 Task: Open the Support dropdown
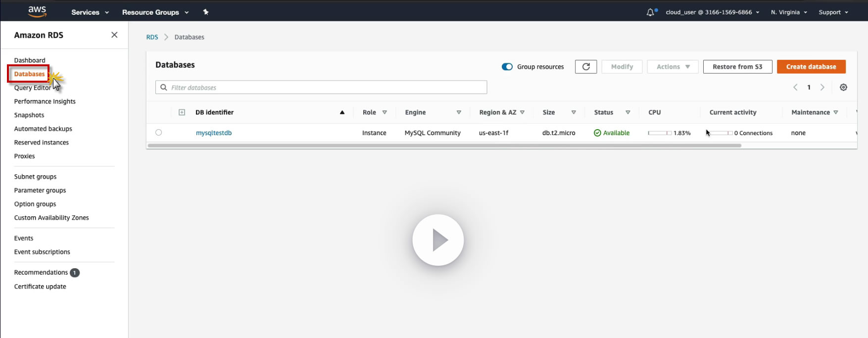click(x=833, y=12)
